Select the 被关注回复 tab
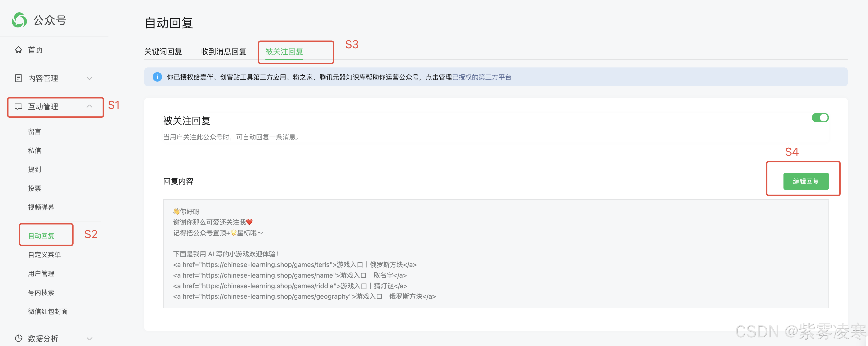Viewport: 868px width, 346px height. click(x=284, y=52)
